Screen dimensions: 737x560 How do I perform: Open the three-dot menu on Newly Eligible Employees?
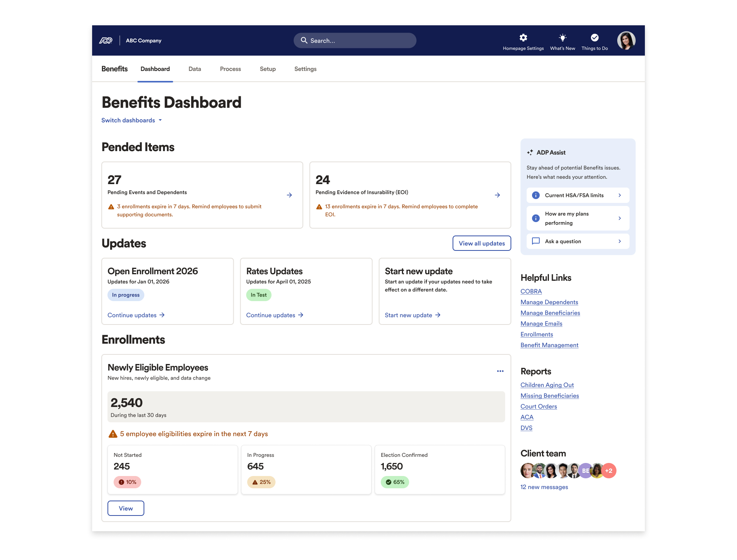click(x=500, y=371)
